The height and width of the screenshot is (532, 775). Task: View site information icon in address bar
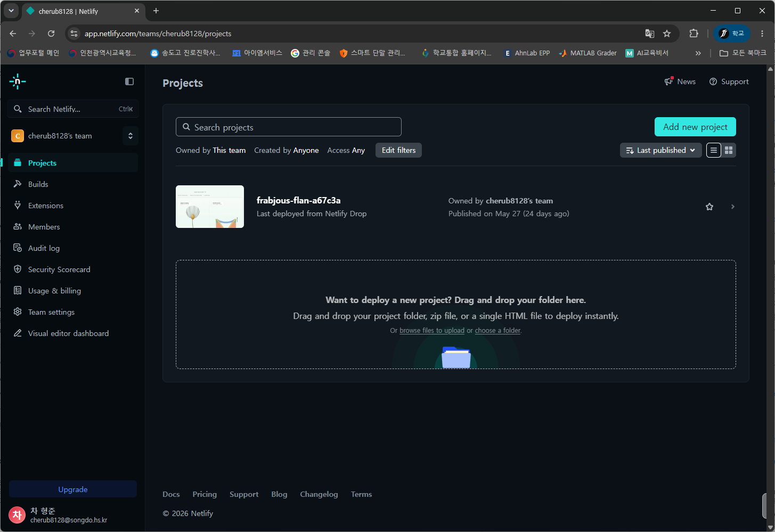pos(75,34)
